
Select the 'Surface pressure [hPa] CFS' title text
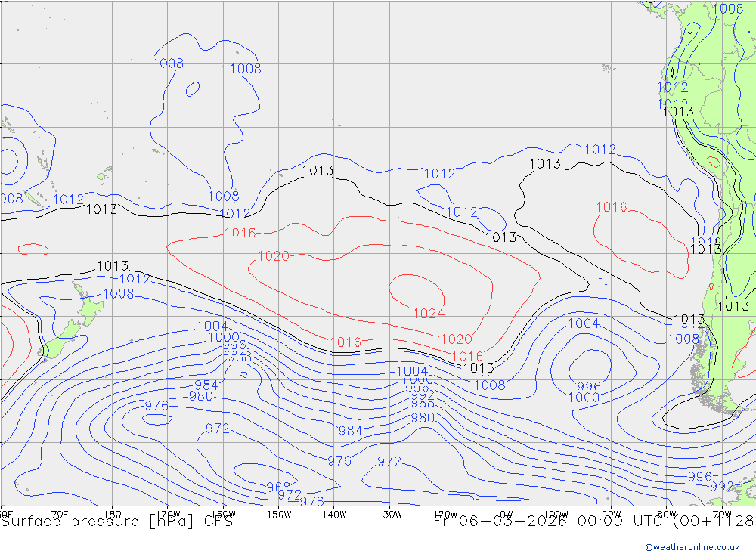point(116,522)
